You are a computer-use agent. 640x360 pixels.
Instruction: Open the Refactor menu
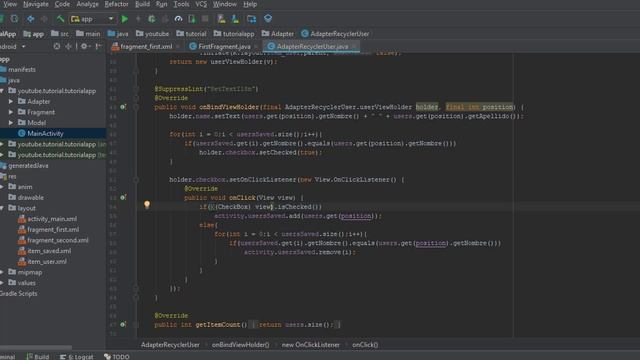[116, 4]
